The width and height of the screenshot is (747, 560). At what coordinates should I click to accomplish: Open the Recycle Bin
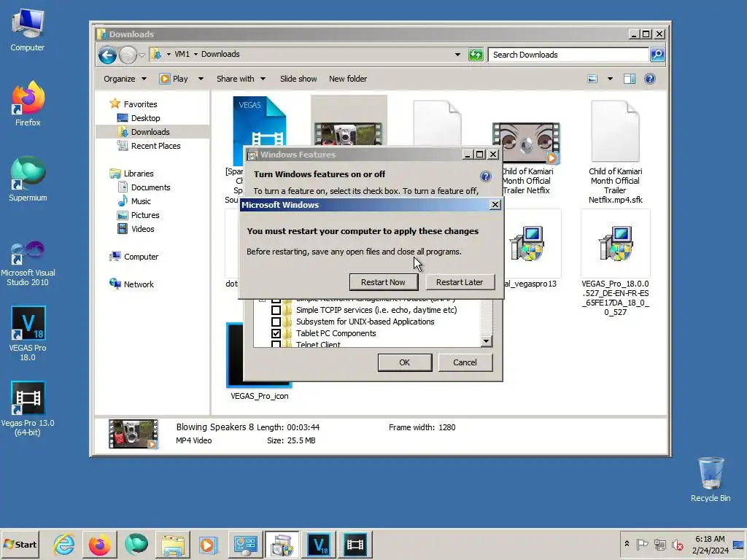tap(711, 479)
